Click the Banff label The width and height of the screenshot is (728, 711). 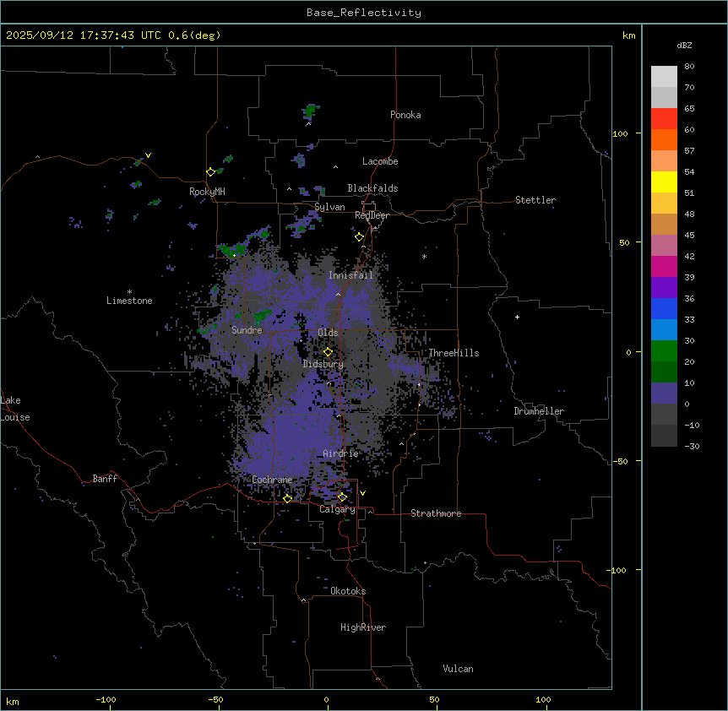click(105, 479)
